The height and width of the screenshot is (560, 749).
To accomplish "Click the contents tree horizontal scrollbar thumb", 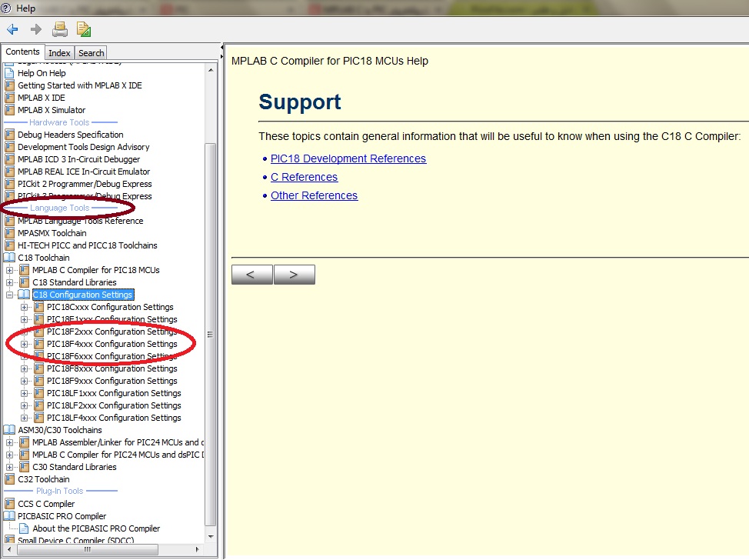I will [x=88, y=550].
